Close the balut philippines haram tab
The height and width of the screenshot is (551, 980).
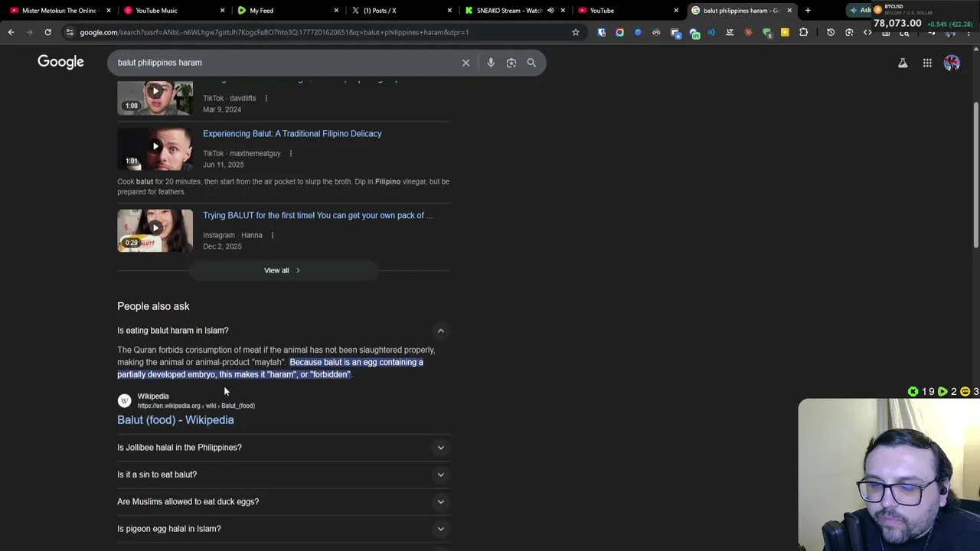789,11
